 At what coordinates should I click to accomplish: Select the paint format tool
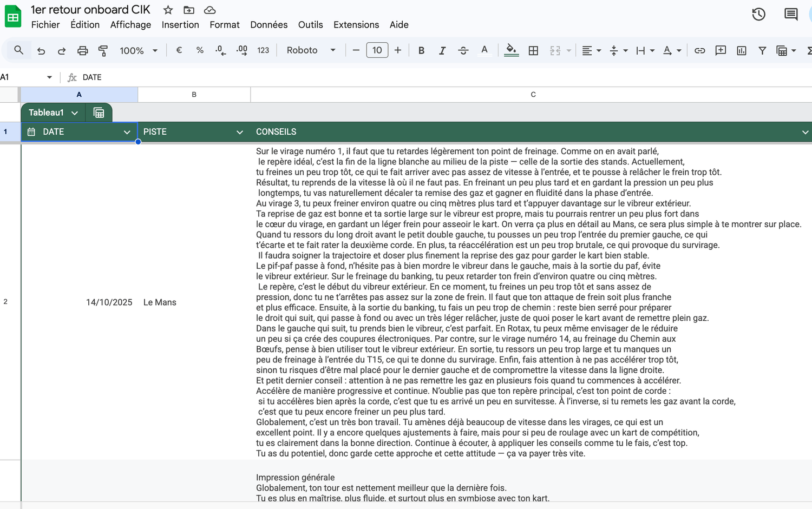(103, 50)
